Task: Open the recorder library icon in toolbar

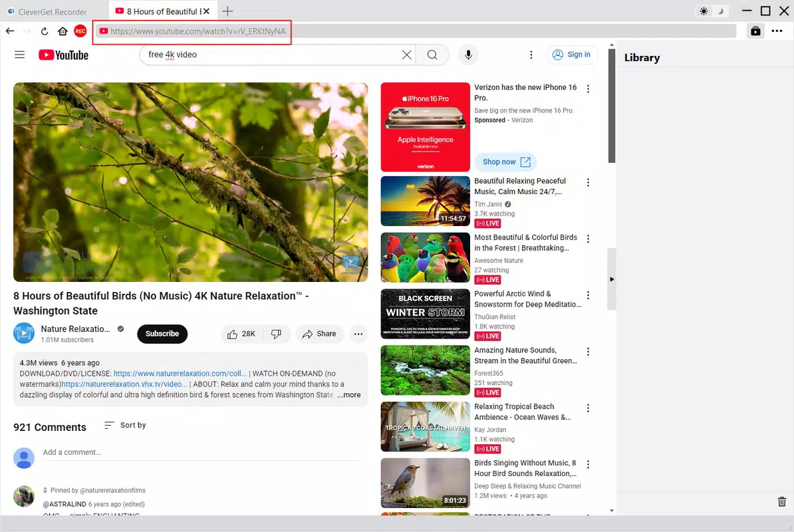Action: [755, 31]
